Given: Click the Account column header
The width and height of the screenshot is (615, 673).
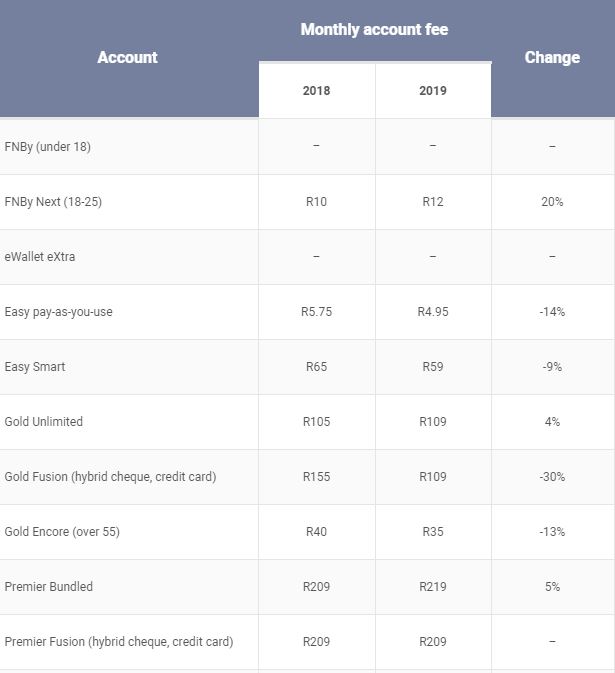Looking at the screenshot, I should [x=127, y=58].
